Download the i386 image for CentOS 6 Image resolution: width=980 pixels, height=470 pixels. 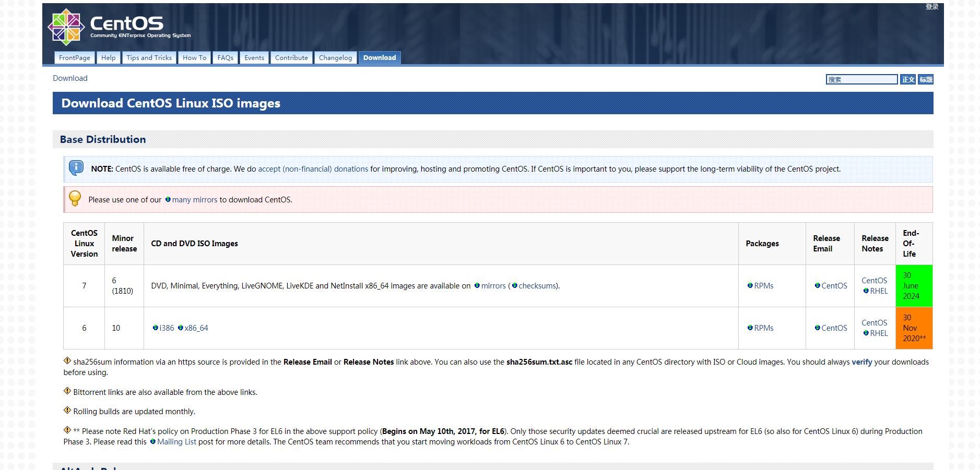pos(163,328)
